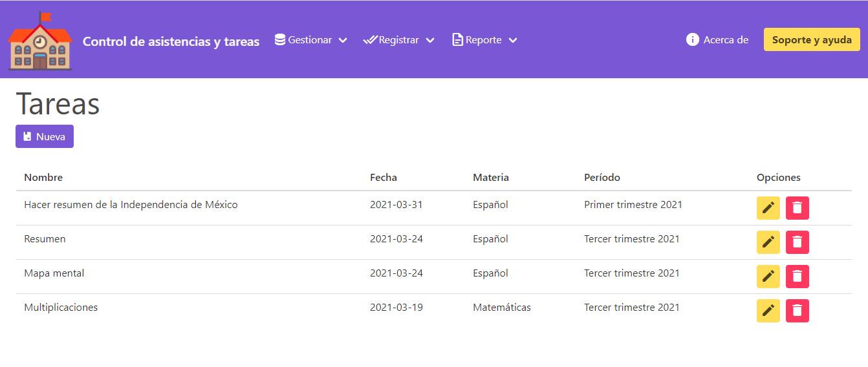Click the Soporte y ayuda button
This screenshot has width=868, height=367.
[812, 39]
